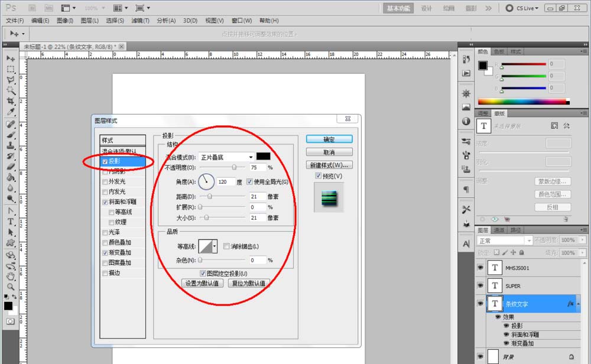591x364 pixels.
Task: Select the Rectangular Marquee tool
Action: tap(11, 69)
